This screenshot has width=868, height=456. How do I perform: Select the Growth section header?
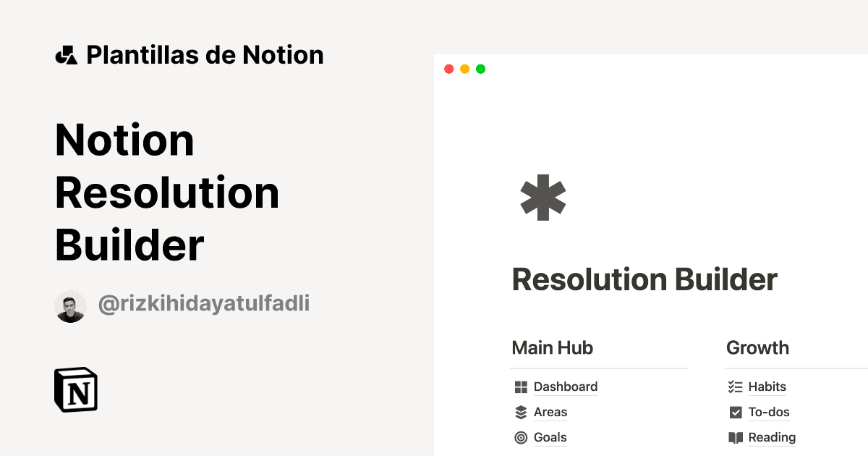tap(757, 347)
